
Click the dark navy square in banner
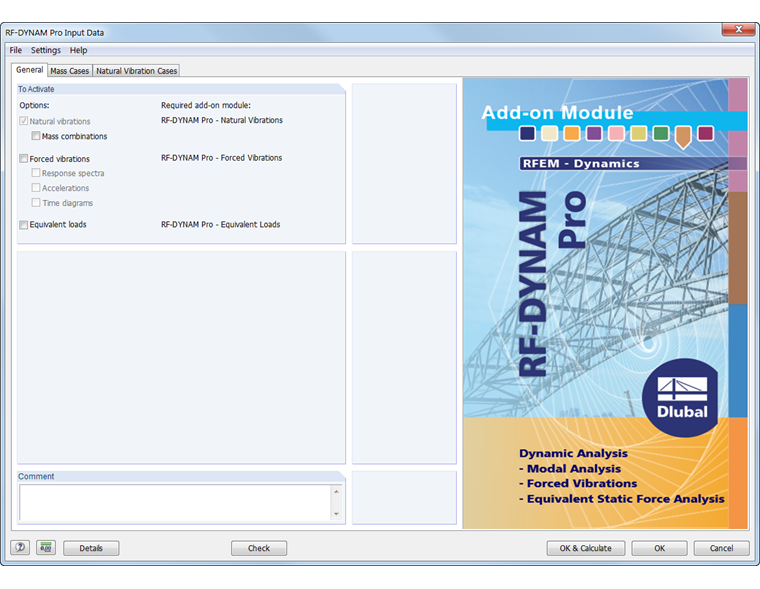527,133
